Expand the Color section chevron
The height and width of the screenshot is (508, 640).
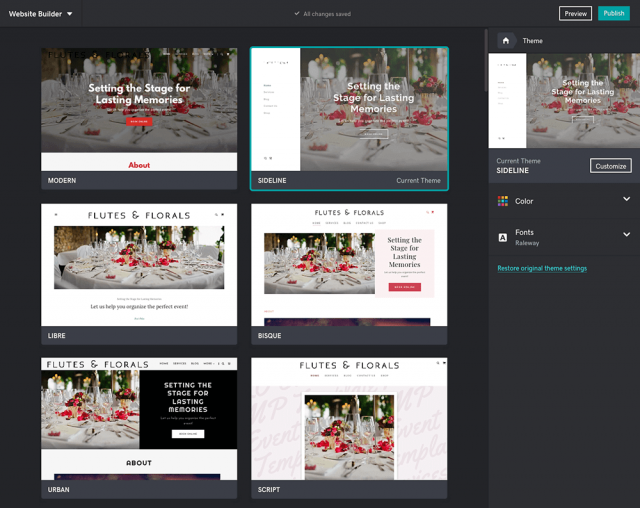tap(627, 199)
